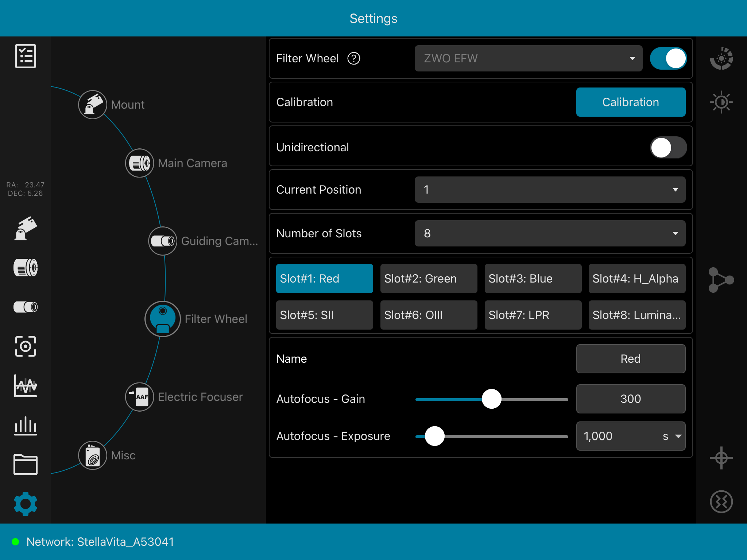Click the RA/DEC coordinates readout
Viewport: 747px width, 560px height.
click(x=26, y=189)
